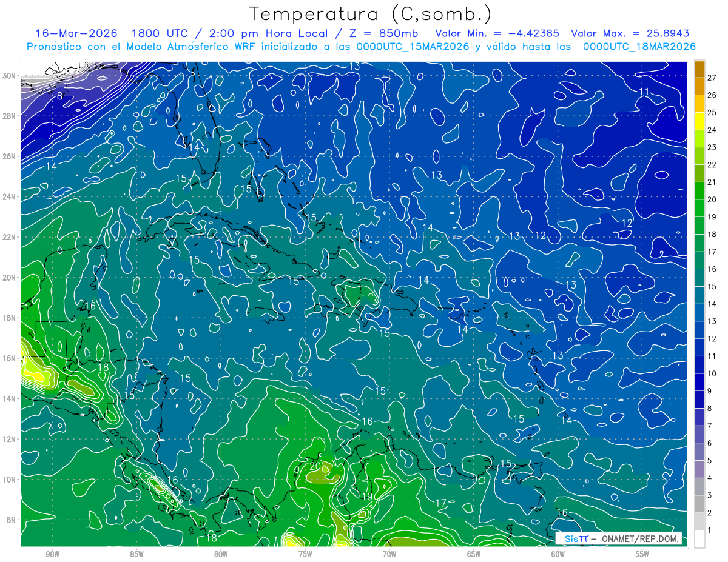Viewport: 728px width, 562px height.
Task: Click the "8" contour label at top-left of map
Action: (59, 96)
